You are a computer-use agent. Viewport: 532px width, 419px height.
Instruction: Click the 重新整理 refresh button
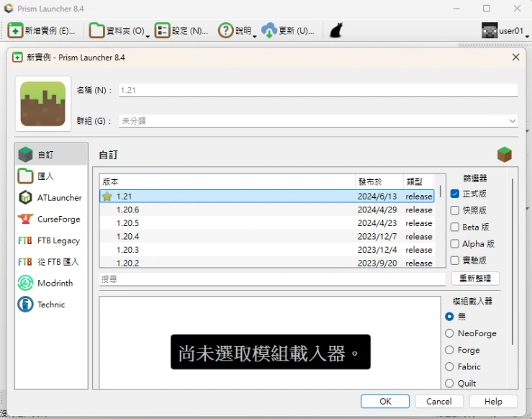pos(475,279)
